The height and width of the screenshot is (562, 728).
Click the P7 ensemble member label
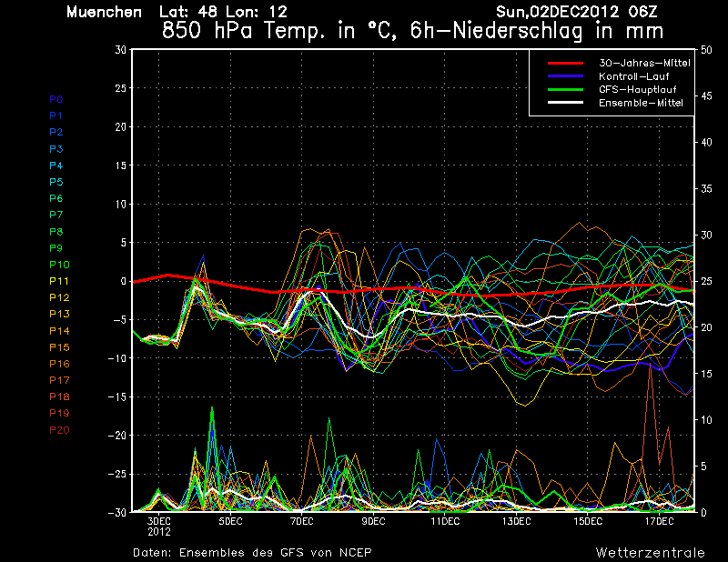click(x=56, y=215)
